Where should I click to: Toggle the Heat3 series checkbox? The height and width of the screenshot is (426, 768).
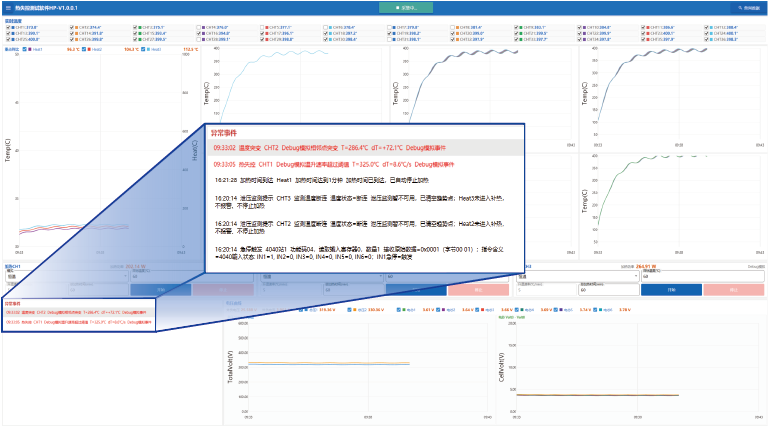[143, 49]
